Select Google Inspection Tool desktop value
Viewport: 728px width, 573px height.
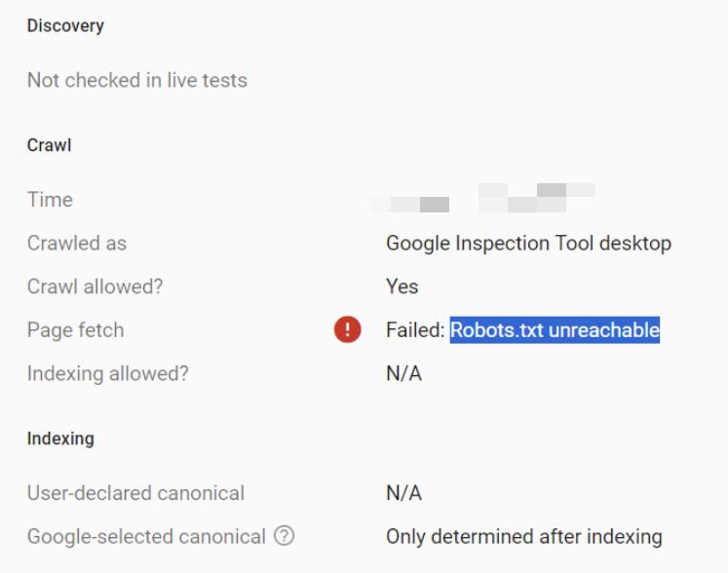pos(529,244)
